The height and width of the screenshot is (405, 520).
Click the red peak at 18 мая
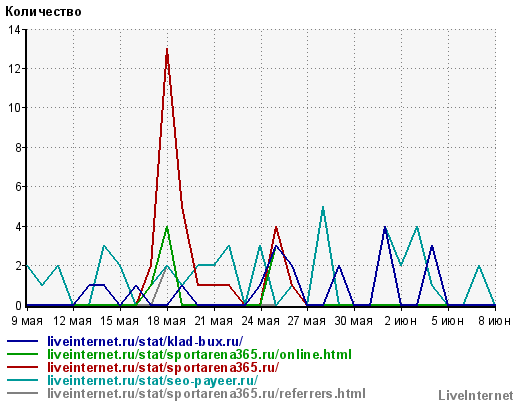(167, 50)
